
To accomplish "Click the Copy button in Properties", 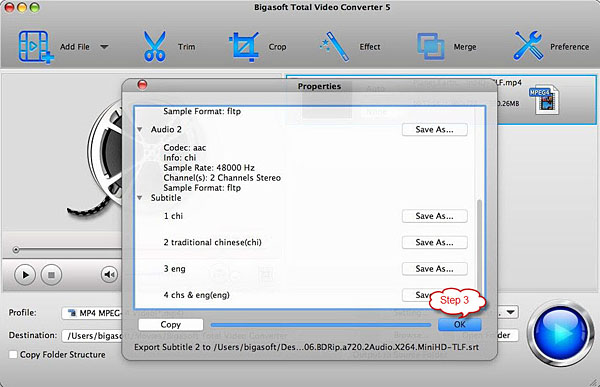I will (x=171, y=325).
